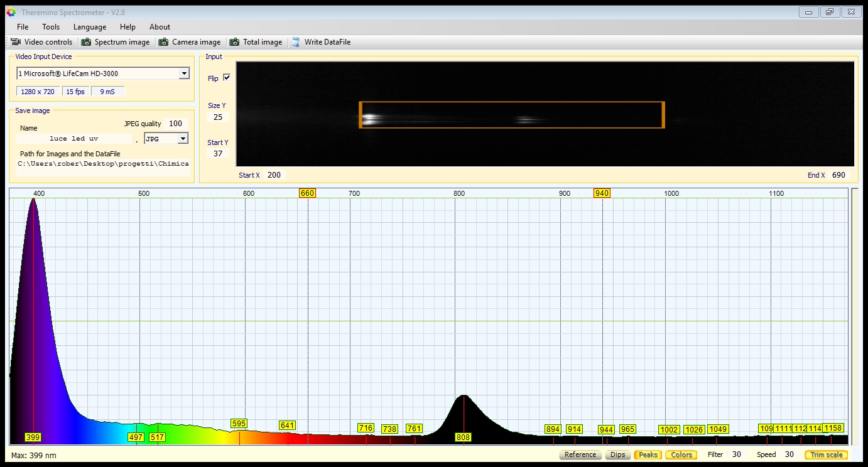Click the Spectrum image camera icon
Image resolution: width=868 pixels, height=467 pixels.
pos(86,42)
